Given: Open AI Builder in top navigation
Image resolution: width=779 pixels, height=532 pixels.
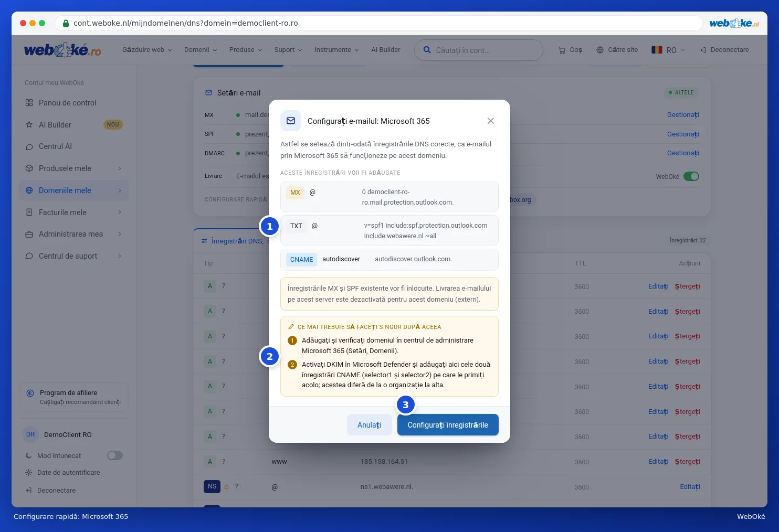Looking at the screenshot, I should coord(386,50).
